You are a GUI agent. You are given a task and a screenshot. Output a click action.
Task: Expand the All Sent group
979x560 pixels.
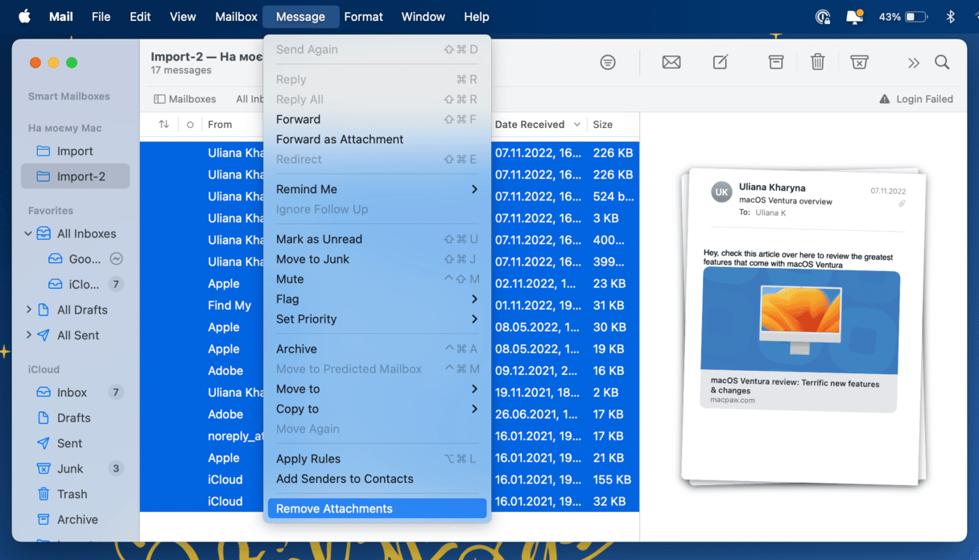29,335
